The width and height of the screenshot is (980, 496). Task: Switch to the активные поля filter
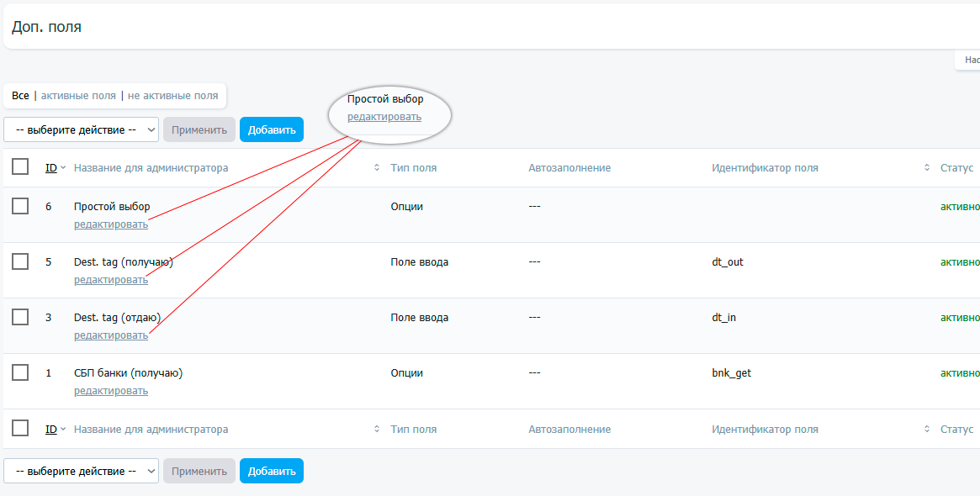78,96
